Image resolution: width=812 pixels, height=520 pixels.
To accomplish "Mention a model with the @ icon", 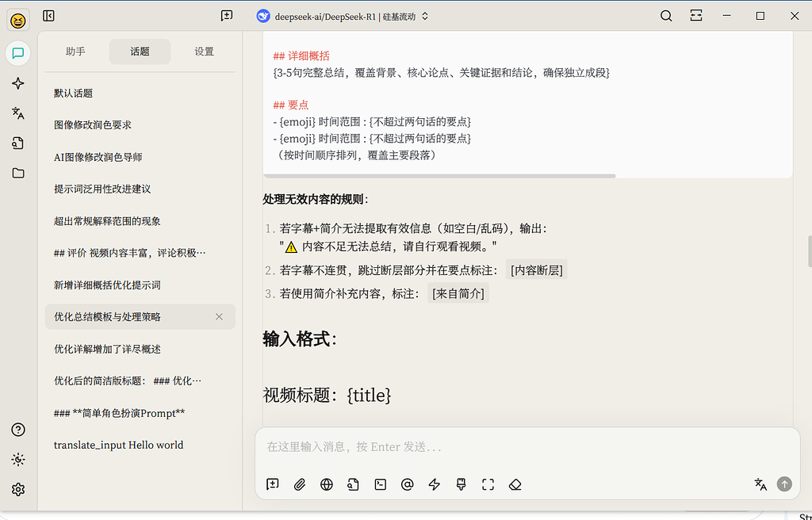I will (x=407, y=484).
